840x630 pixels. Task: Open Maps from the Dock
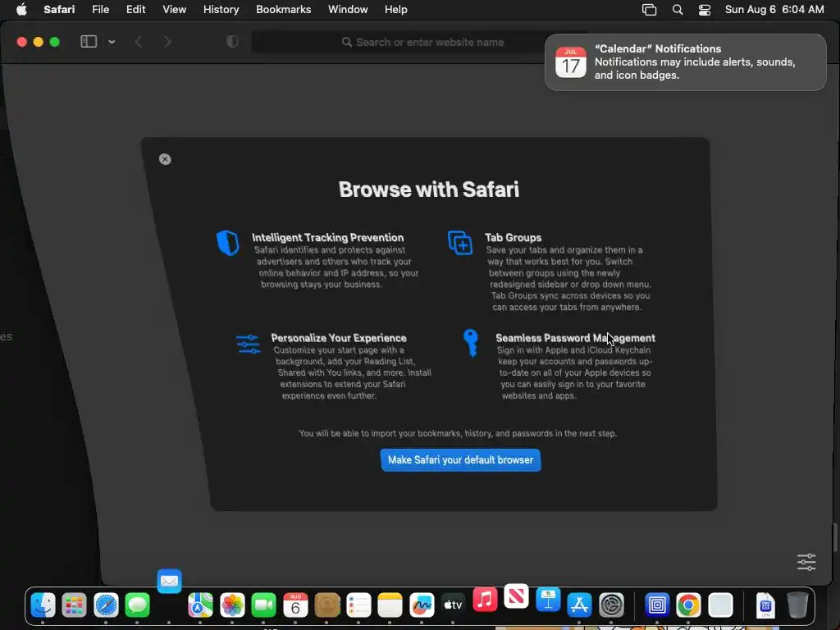point(200,605)
